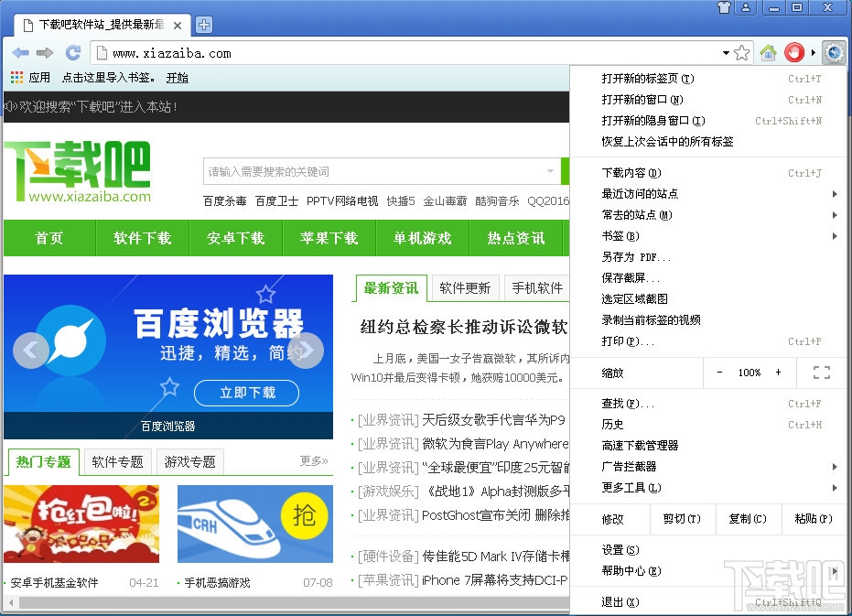
Task: Toggle fullscreen icon in zoom row
Action: 822,373
